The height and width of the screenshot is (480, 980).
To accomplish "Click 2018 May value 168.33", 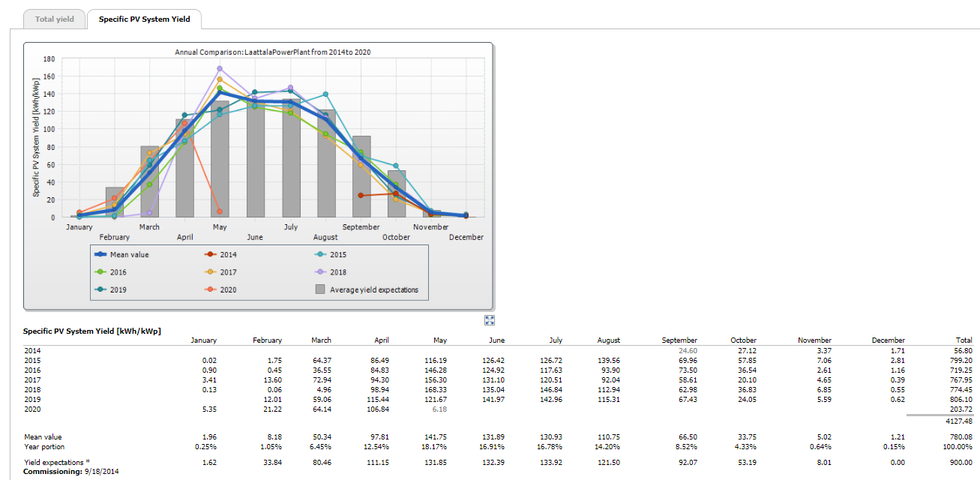I will click(436, 390).
